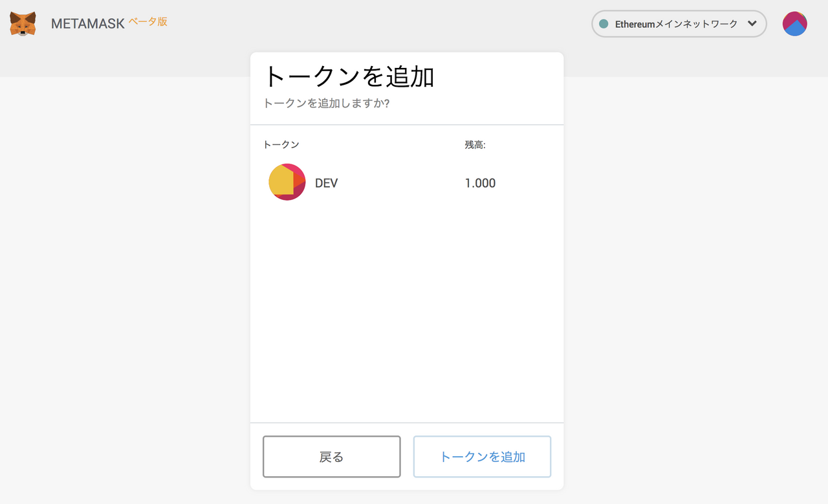Click the DEV token icon
The width and height of the screenshot is (828, 504).
(287, 182)
